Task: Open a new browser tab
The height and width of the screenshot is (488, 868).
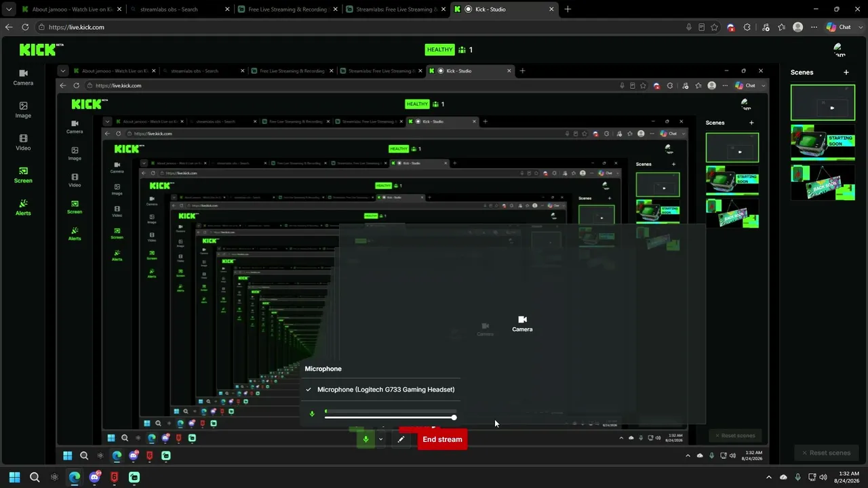Action: pos(568,9)
